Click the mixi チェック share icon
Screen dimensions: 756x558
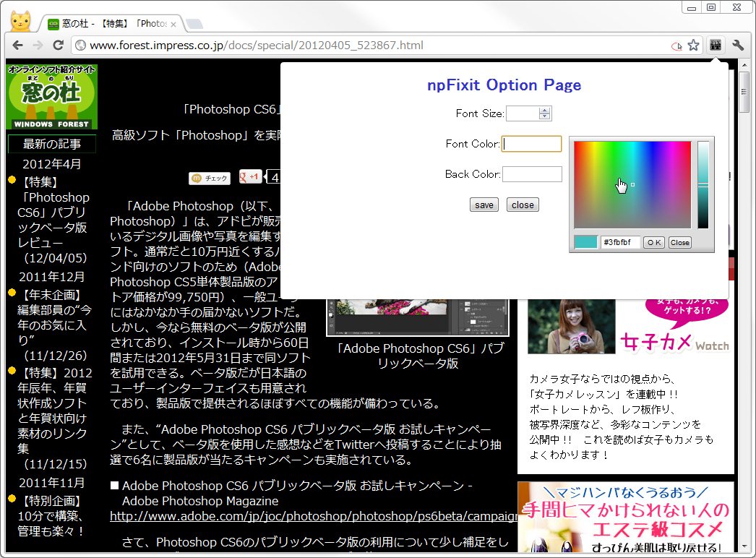point(210,178)
